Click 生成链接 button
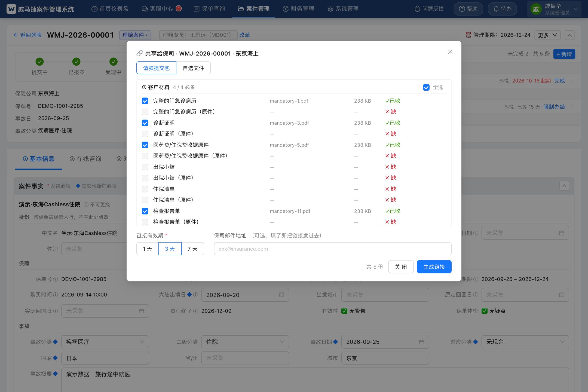The height and width of the screenshot is (392, 588). [x=434, y=267]
